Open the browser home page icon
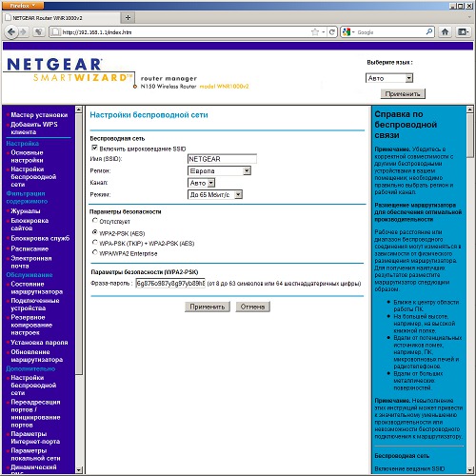Viewport: 476px width, 476px height. [x=446, y=31]
